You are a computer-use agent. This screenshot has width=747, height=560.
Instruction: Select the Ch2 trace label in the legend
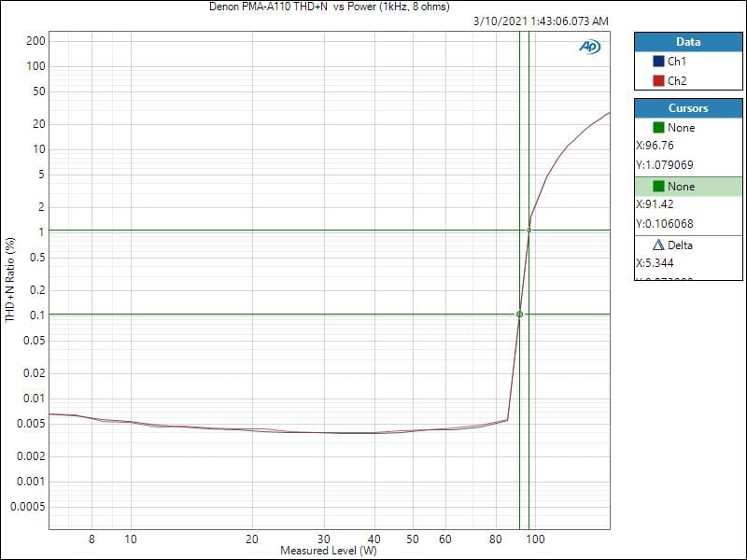pyautogui.click(x=677, y=80)
